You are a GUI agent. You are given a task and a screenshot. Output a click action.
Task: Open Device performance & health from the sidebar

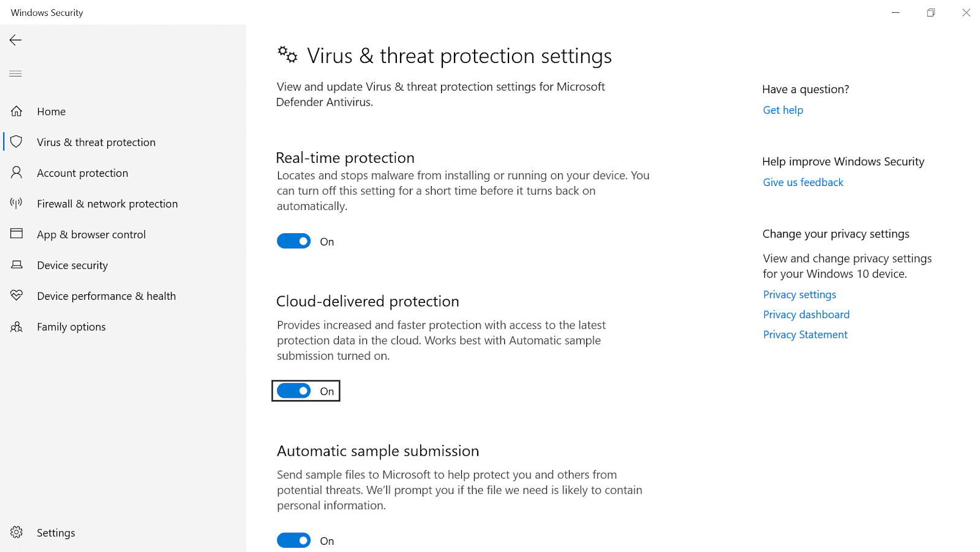click(106, 296)
